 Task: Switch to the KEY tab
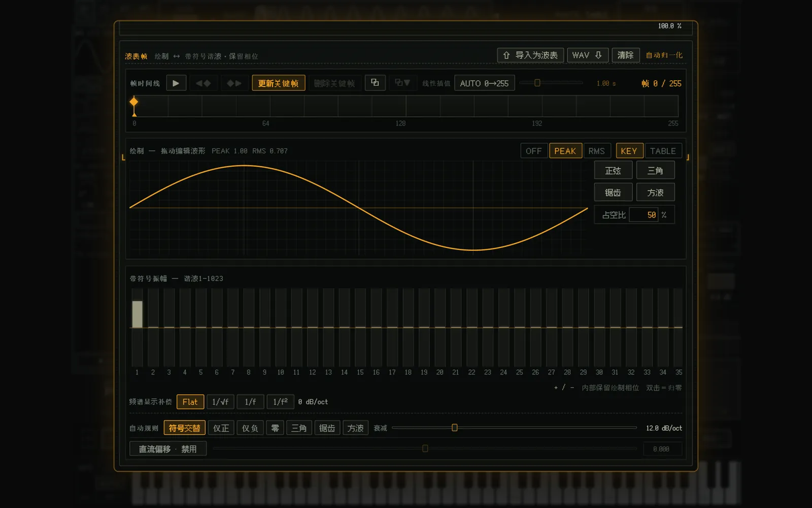[x=629, y=151]
